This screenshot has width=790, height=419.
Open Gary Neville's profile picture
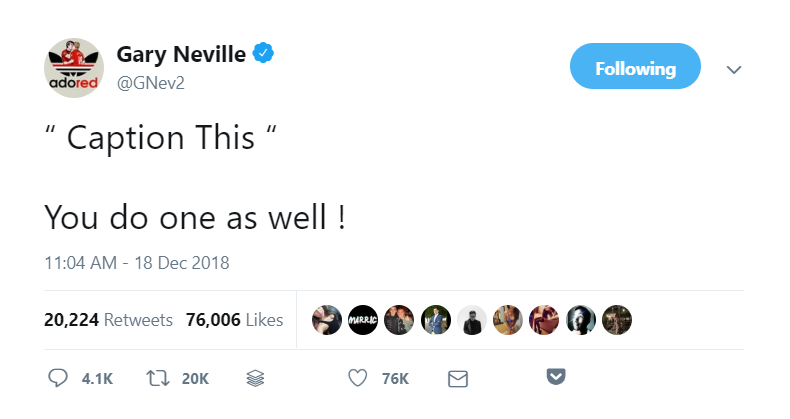point(74,68)
